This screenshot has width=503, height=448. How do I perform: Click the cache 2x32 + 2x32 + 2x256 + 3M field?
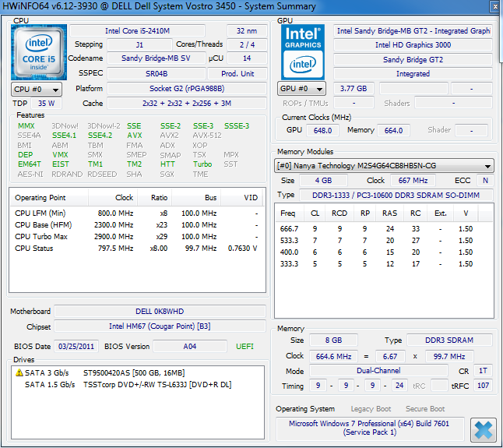pos(187,104)
